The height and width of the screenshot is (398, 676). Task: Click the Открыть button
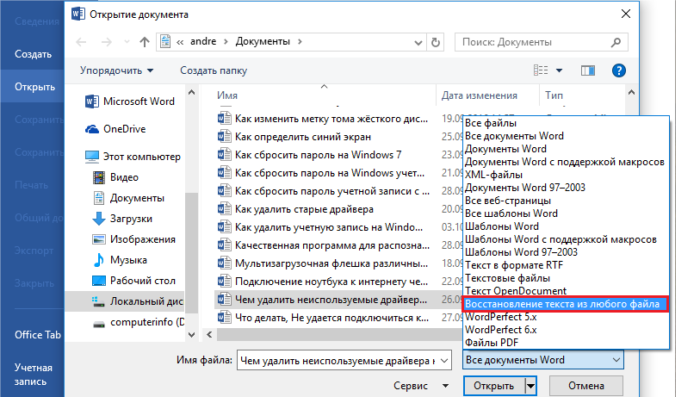click(x=494, y=386)
